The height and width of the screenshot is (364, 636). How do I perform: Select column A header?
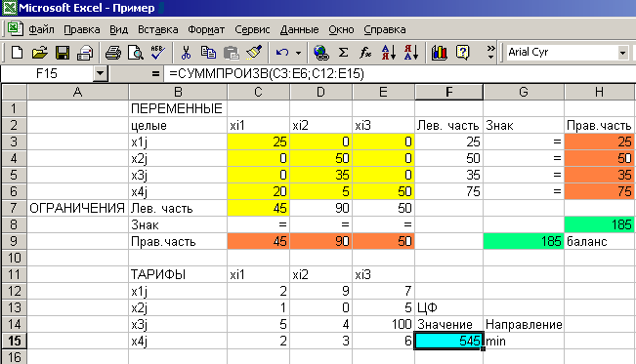77,92
